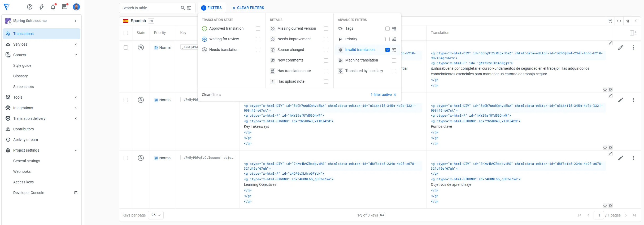
Task: Expand the Integrations menu chevron
Action: tap(76, 108)
